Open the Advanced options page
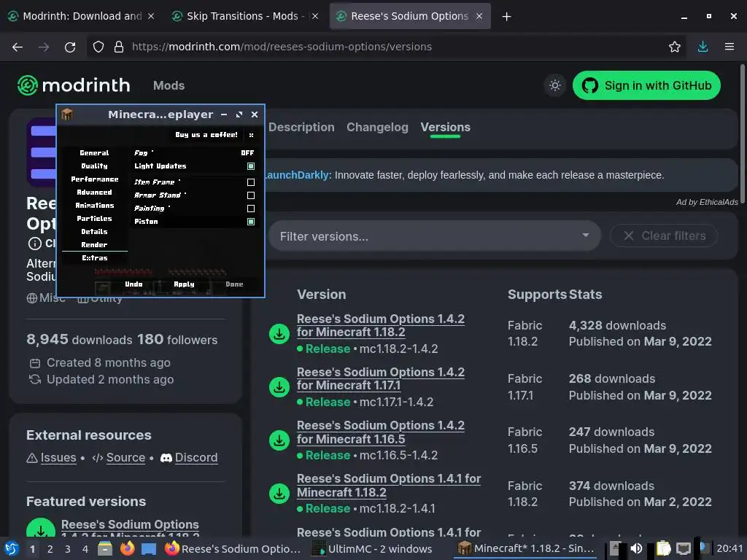The width and height of the screenshot is (747, 560). 94,192
